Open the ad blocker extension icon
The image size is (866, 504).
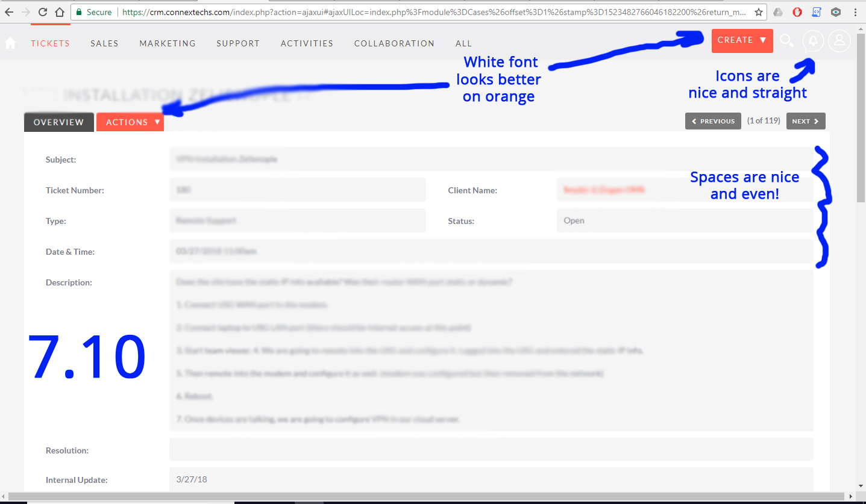point(797,11)
